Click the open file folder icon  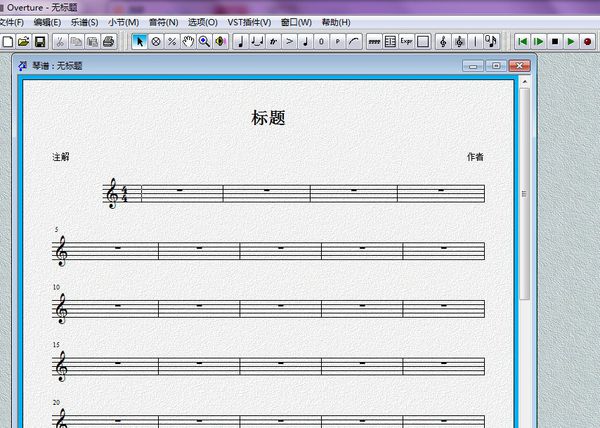point(24,41)
